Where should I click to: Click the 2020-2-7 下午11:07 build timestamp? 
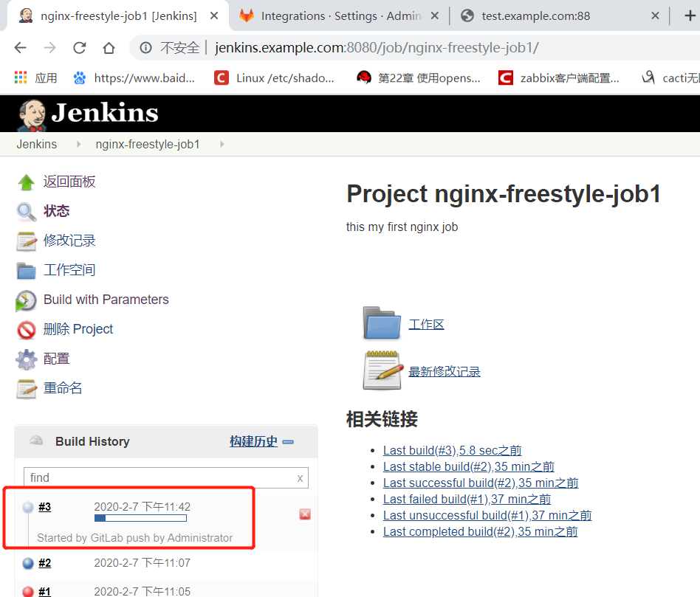click(142, 563)
